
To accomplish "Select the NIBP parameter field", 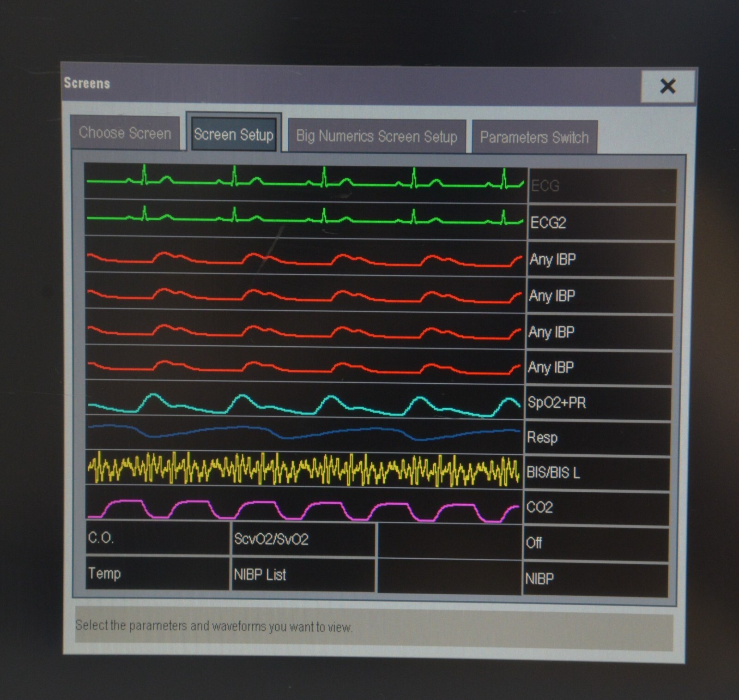I will [595, 579].
